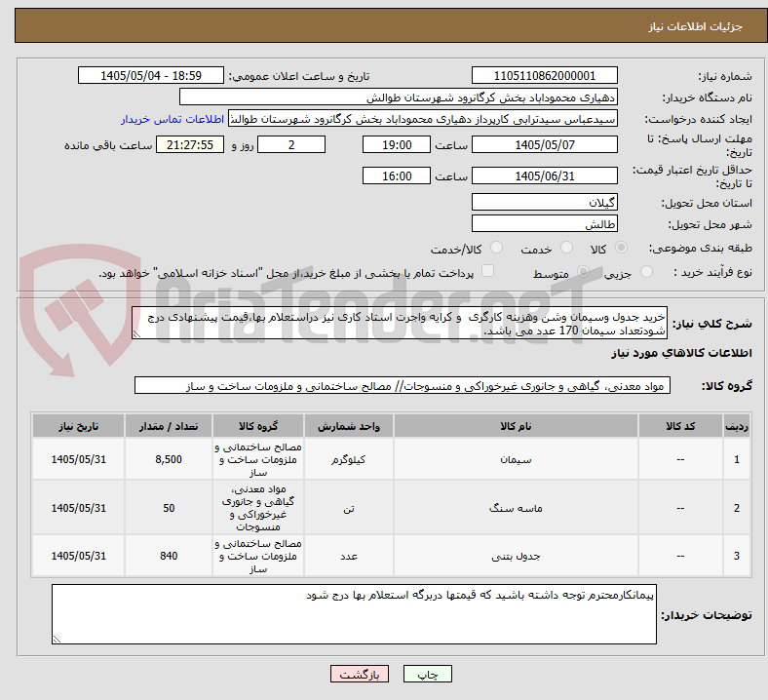
Task: Click the تن unit cell
Action: click(349, 508)
